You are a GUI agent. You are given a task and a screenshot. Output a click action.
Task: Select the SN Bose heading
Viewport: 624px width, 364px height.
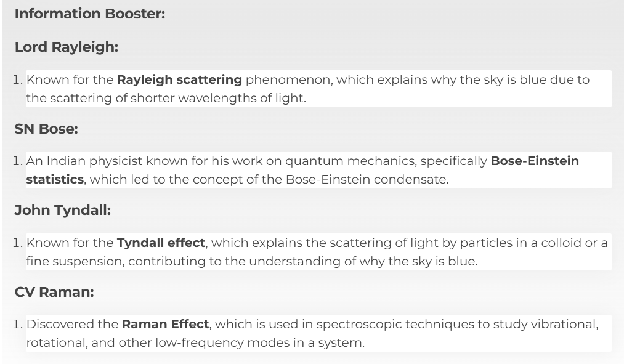click(46, 129)
